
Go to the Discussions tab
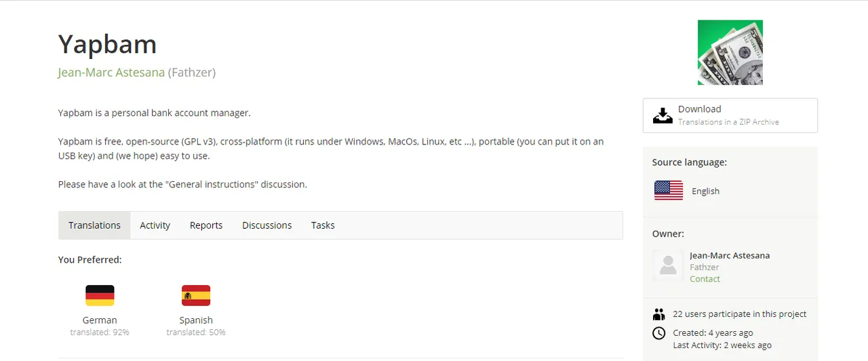coord(267,225)
